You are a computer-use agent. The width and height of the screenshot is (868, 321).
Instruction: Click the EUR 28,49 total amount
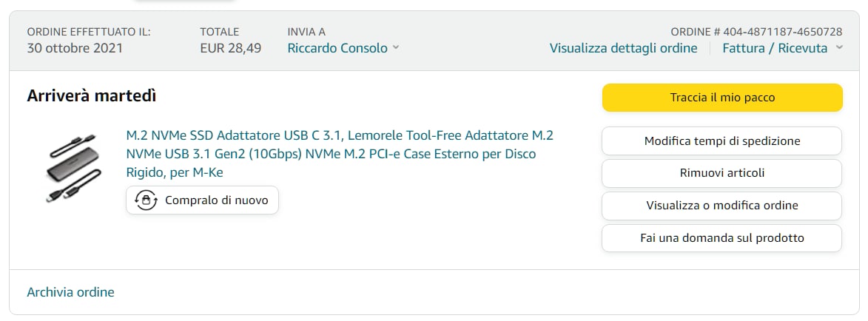point(230,48)
